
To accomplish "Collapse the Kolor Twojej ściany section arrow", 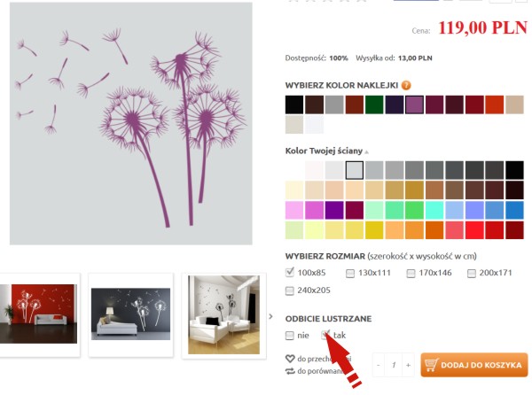I will pyautogui.click(x=366, y=152).
